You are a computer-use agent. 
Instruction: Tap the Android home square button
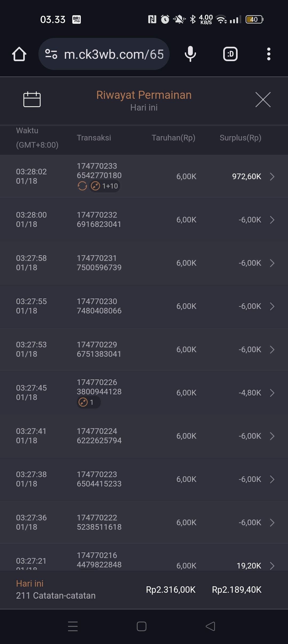click(142, 626)
